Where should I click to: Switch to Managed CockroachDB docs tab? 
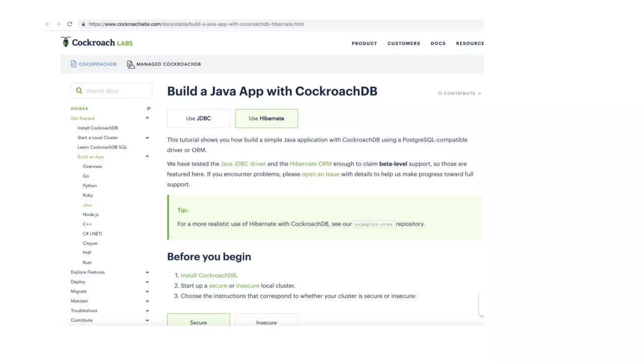tap(164, 64)
